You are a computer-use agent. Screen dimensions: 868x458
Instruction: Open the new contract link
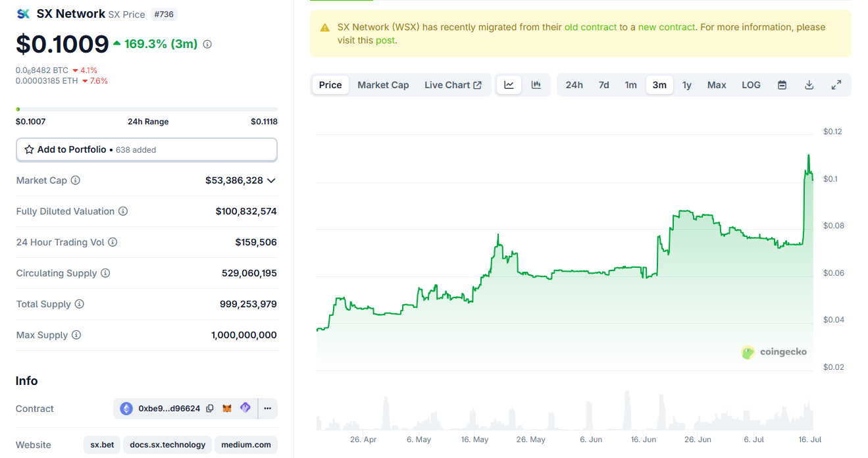(666, 27)
